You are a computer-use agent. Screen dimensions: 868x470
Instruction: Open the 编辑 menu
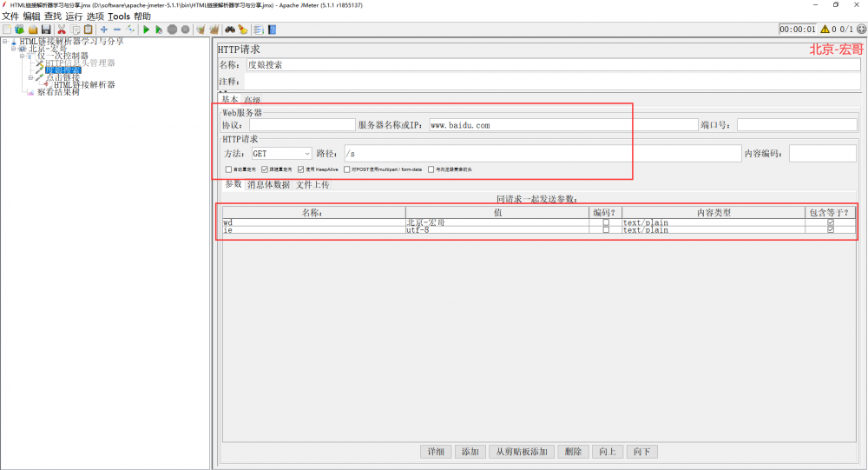(x=31, y=17)
